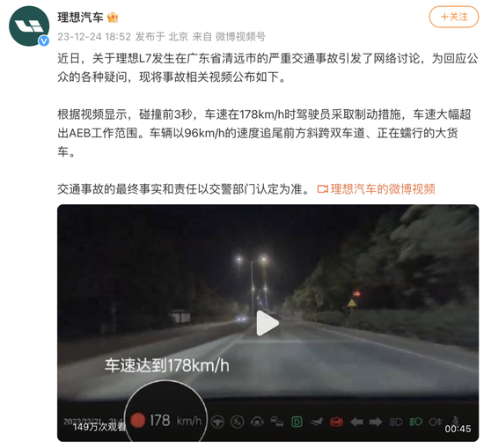Screen dimensions: 484x448
Task: Click the post timestamp 23-12-24 18:52
Action: (x=94, y=37)
